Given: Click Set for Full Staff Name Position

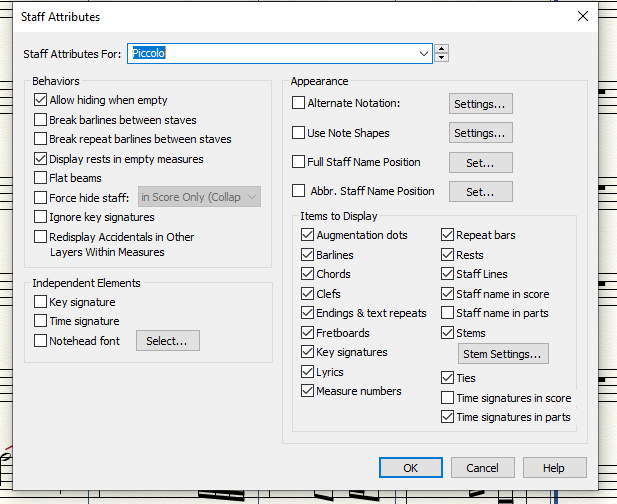Looking at the screenshot, I should 480,162.
